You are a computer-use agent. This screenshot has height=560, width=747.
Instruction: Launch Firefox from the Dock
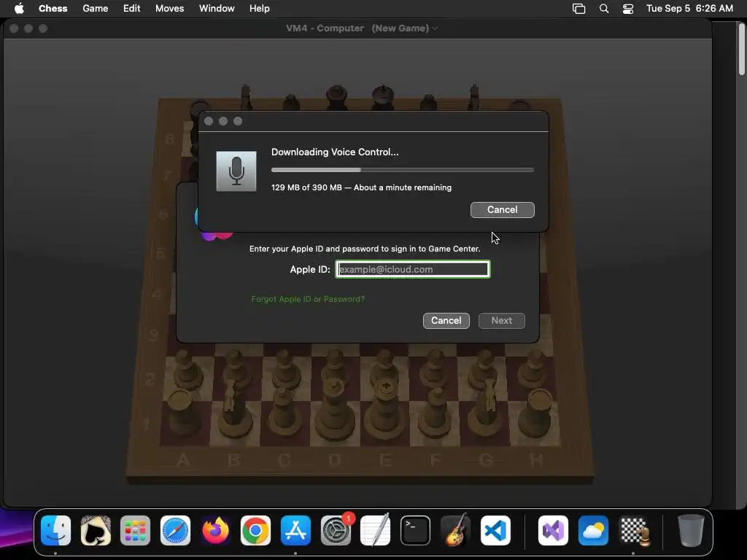point(215,531)
